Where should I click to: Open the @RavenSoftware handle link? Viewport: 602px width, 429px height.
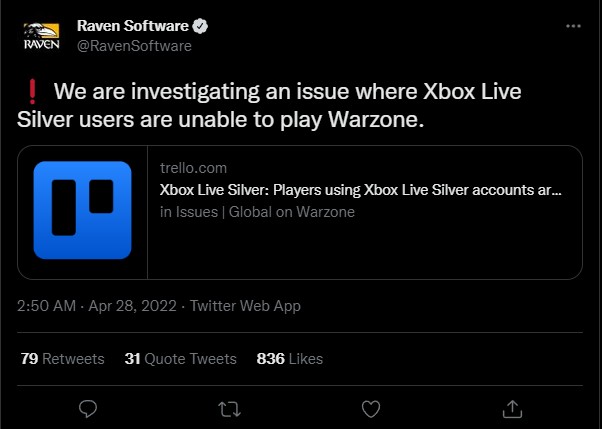point(134,45)
